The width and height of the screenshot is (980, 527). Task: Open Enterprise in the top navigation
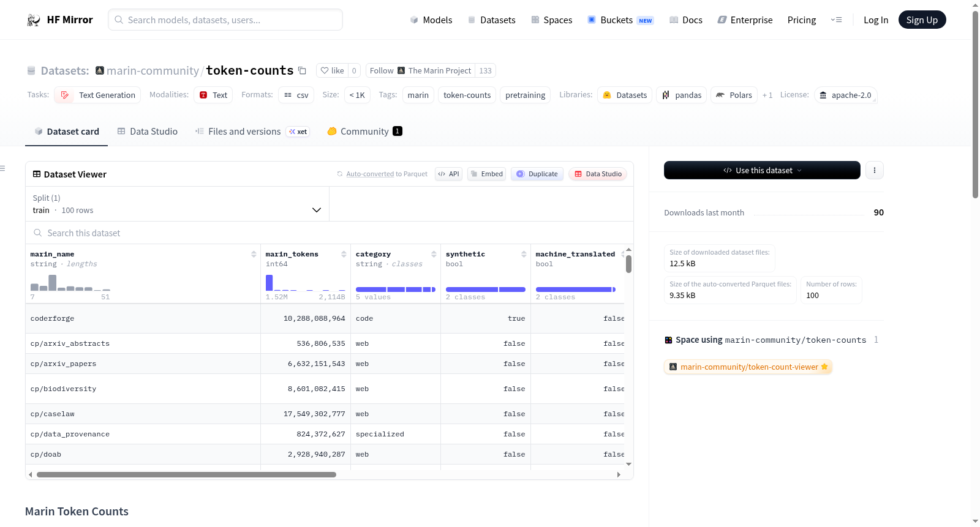745,20
